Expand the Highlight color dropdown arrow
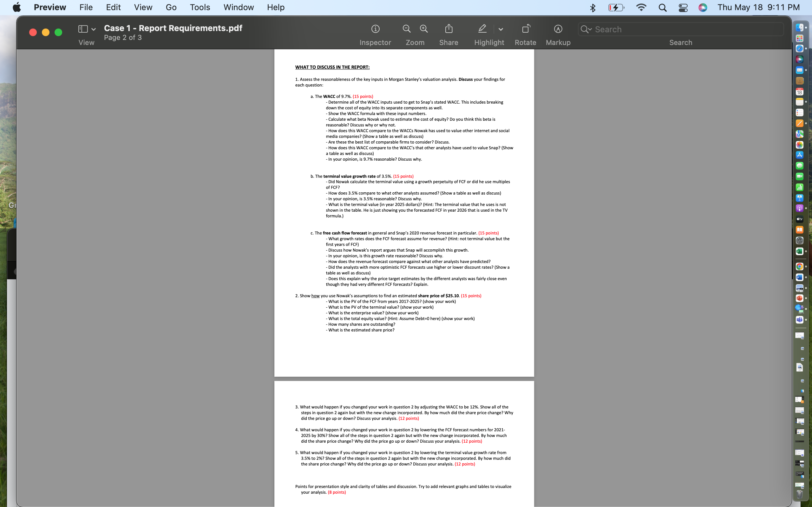Image resolution: width=812 pixels, height=507 pixels. [x=501, y=29]
